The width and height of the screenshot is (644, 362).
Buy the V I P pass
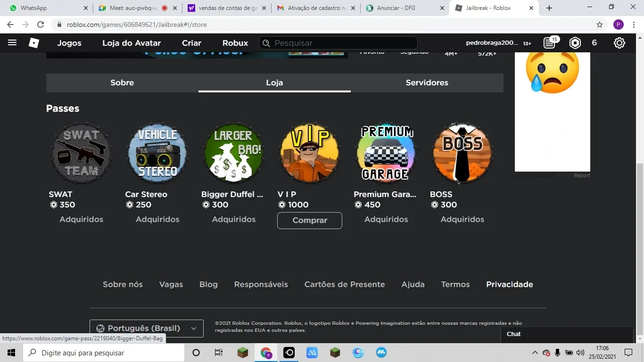[x=310, y=220]
